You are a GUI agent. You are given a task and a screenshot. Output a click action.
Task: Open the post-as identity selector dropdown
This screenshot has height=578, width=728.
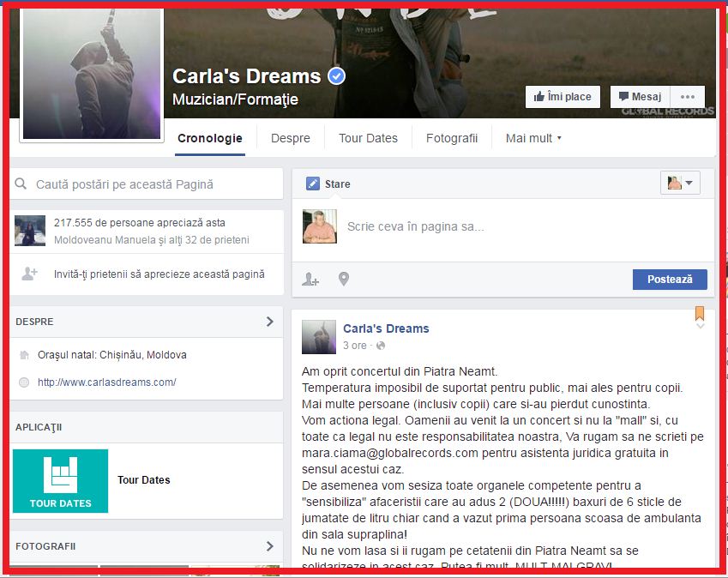tap(681, 183)
